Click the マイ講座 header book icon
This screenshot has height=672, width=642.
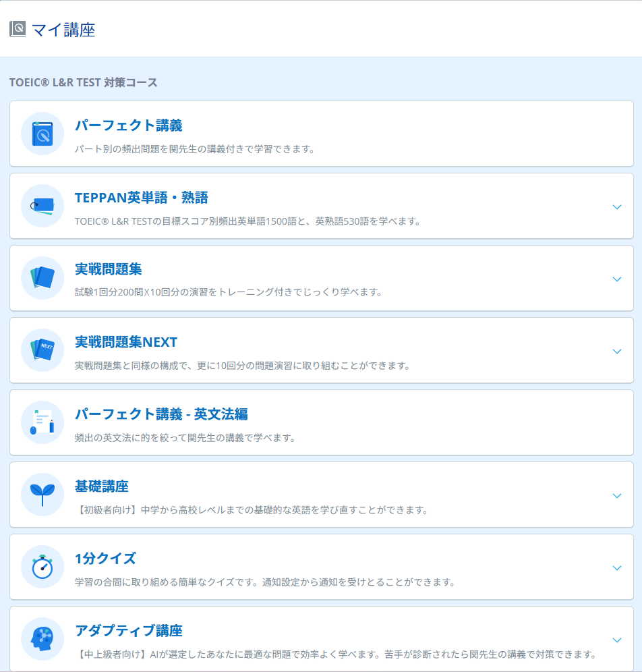(18, 29)
